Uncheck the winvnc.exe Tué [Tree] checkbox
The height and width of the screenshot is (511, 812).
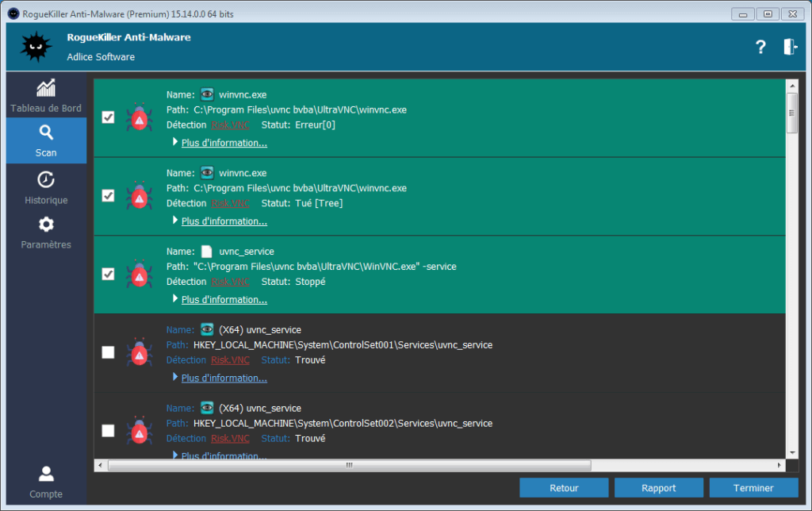coord(109,195)
